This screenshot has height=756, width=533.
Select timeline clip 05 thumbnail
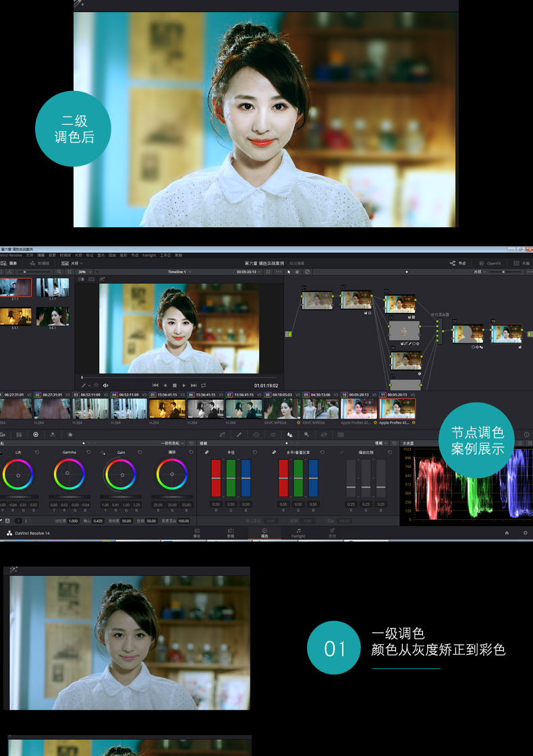click(167, 409)
